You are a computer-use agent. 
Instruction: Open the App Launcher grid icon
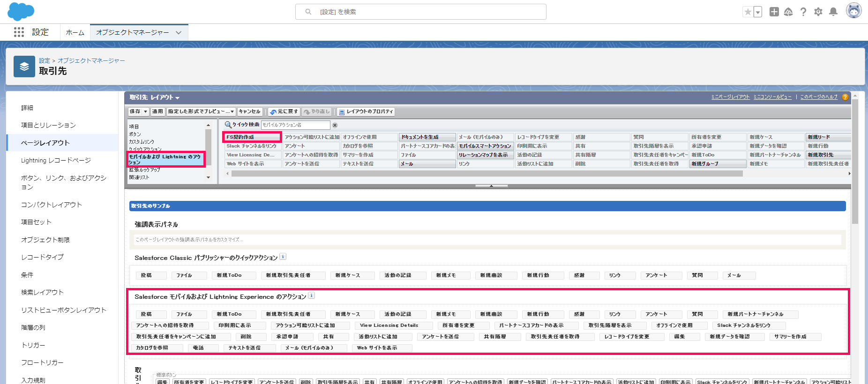(x=19, y=32)
